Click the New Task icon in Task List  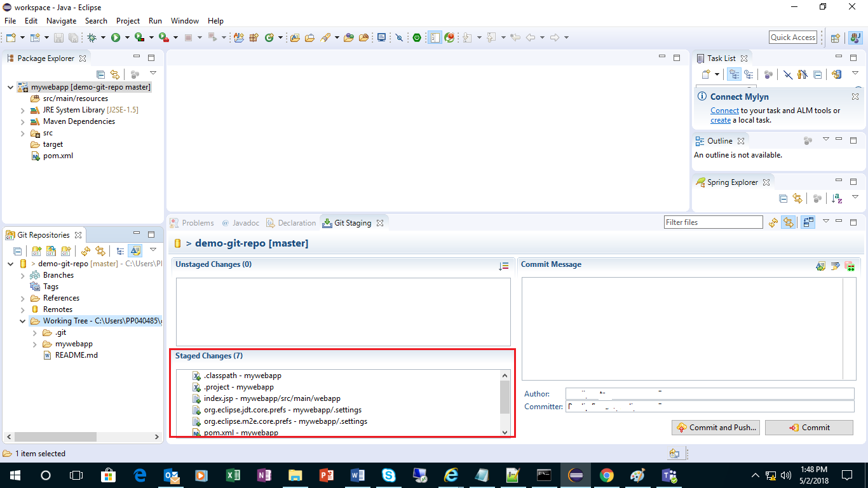[706, 74]
